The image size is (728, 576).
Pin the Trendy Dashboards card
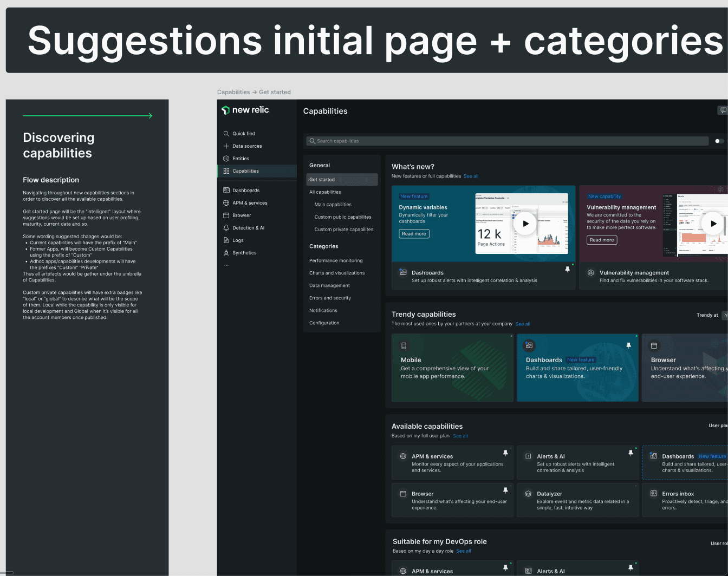coord(629,345)
